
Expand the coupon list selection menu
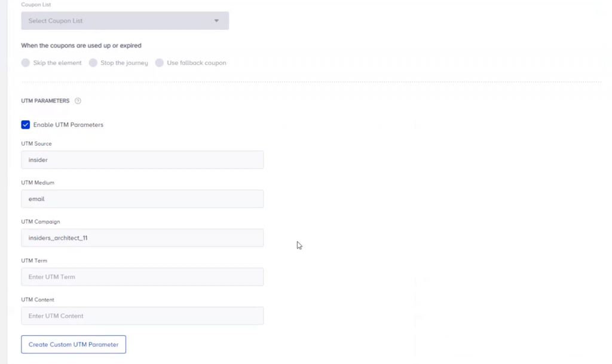point(125,20)
